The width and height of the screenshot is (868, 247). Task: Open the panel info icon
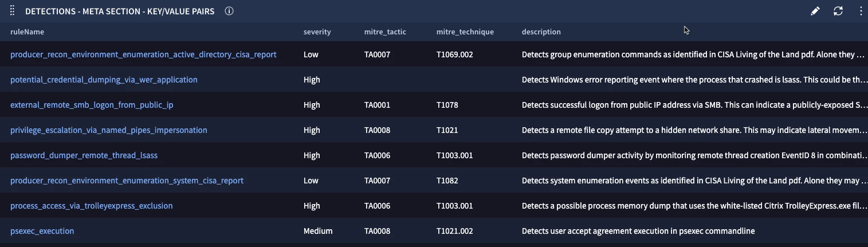(x=229, y=11)
